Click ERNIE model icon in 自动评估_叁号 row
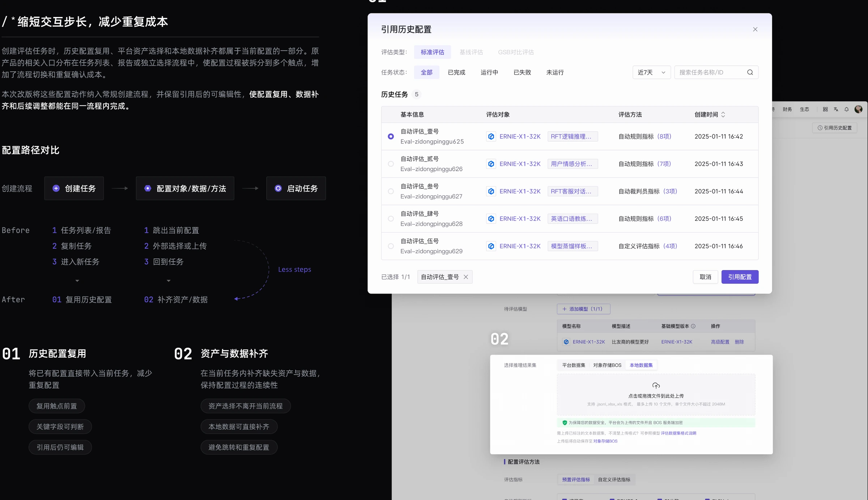The image size is (868, 500). 491,191
